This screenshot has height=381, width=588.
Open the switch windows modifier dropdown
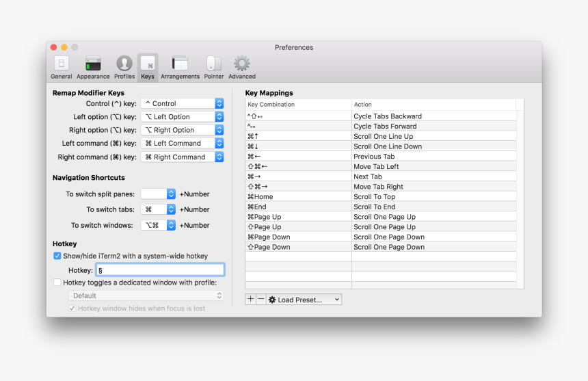click(158, 225)
